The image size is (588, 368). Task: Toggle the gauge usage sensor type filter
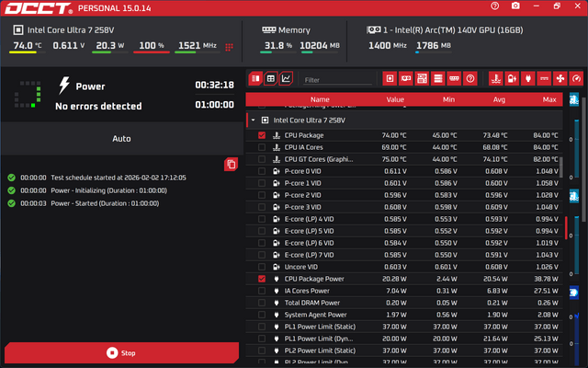576,78
